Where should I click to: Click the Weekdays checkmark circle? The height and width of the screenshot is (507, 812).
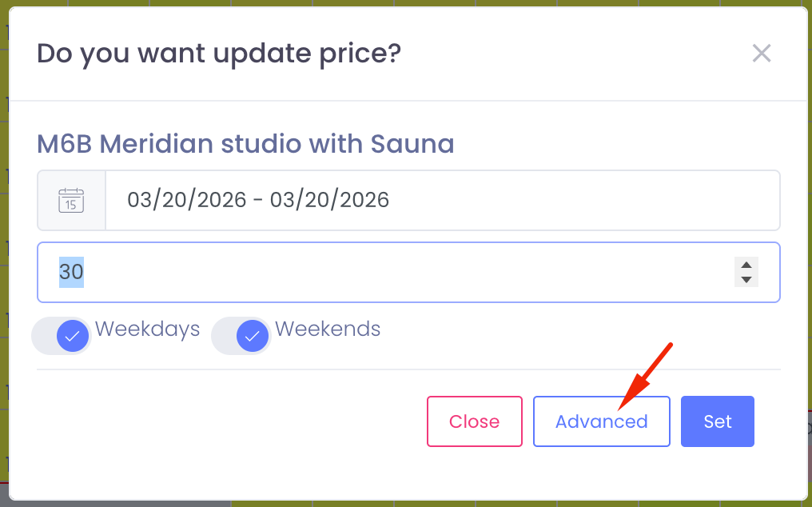pos(71,335)
